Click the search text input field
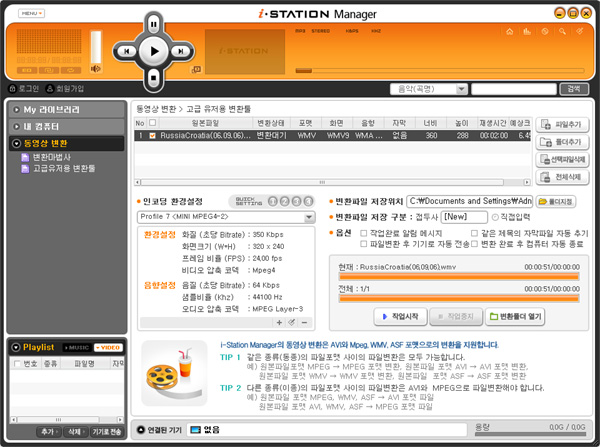Screen dimensions: 600x447 (514, 89)
